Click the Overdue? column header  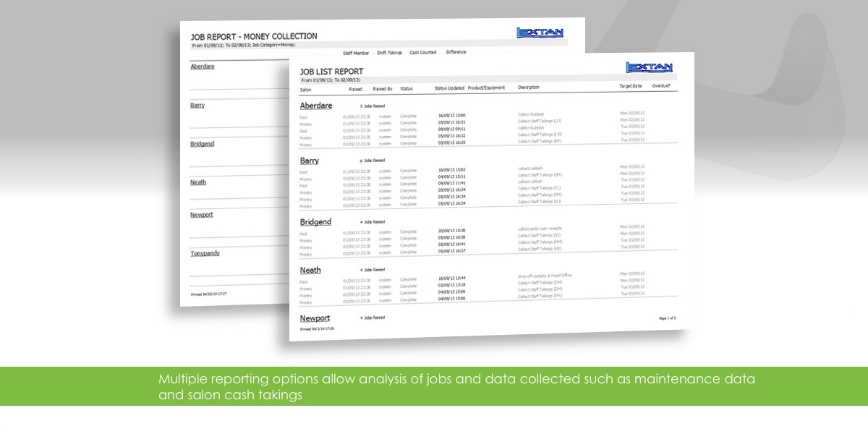pos(661,85)
